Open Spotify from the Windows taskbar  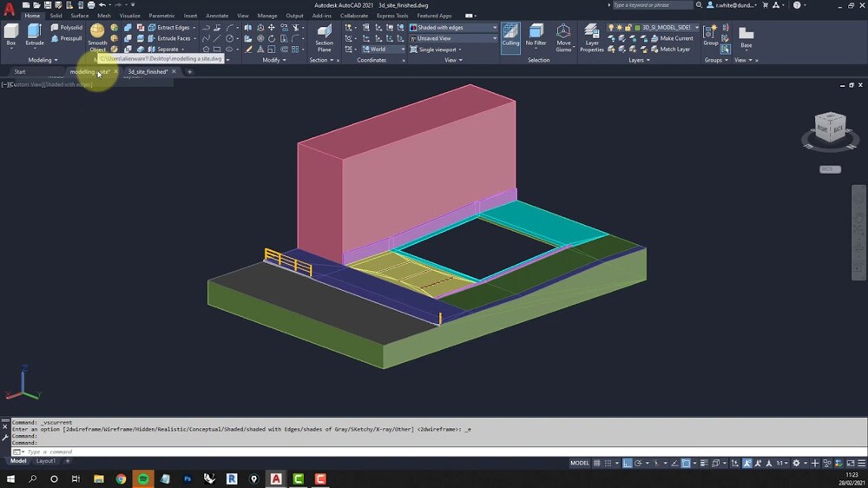(143, 478)
